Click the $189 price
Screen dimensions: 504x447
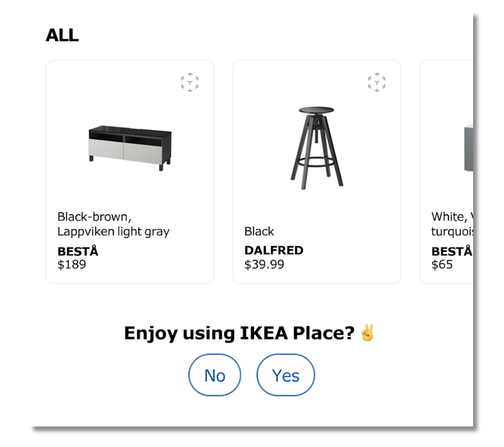[x=71, y=265]
